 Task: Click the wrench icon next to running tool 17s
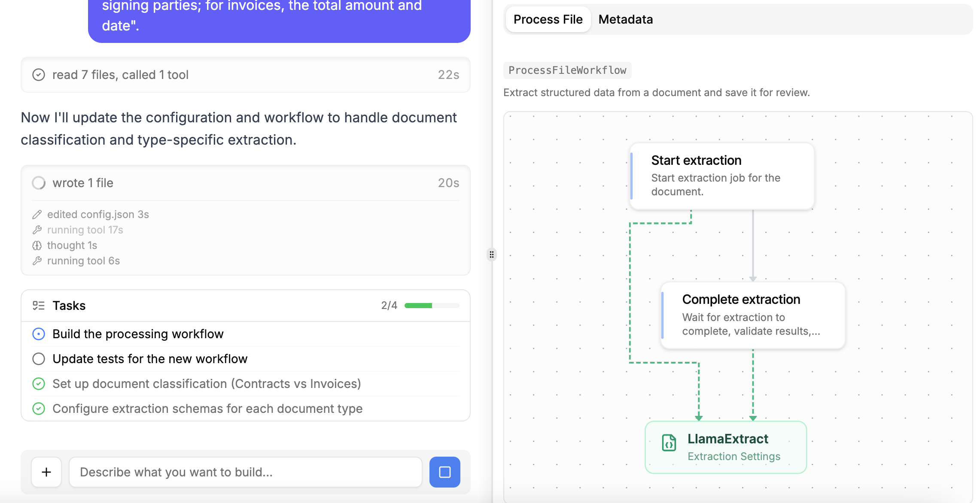click(37, 230)
